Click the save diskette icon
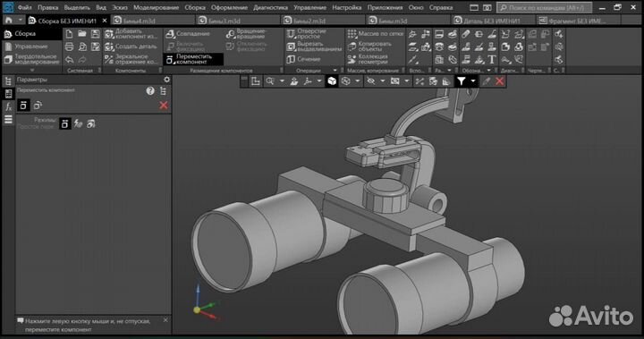 pyautogui.click(x=96, y=34)
